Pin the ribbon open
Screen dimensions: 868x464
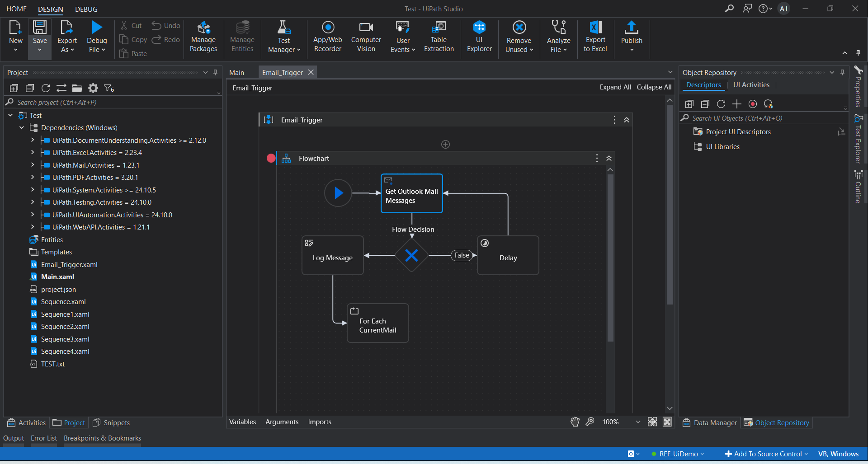tap(858, 53)
